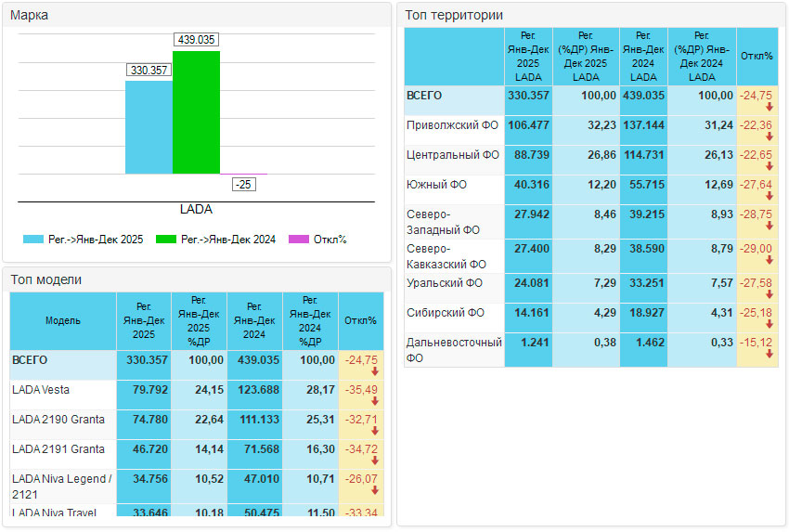Select the Топ модели panel title
This screenshot has width=789, height=532.
click(46, 279)
